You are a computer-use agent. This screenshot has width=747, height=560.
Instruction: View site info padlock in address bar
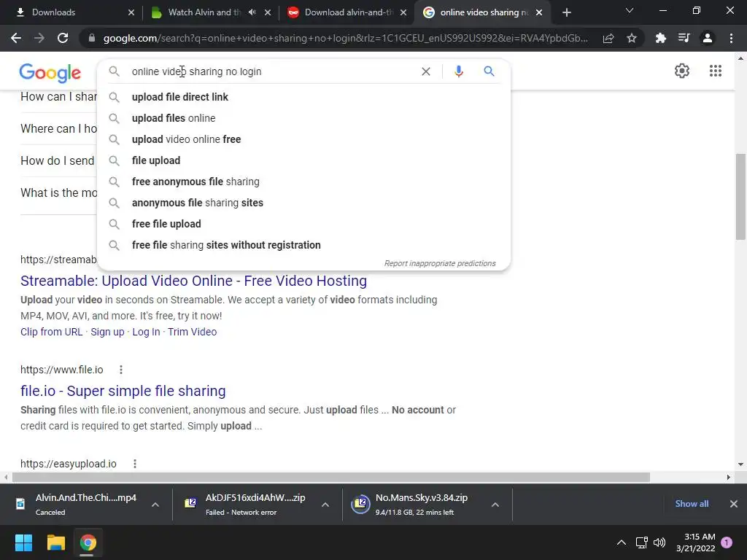[92, 38]
